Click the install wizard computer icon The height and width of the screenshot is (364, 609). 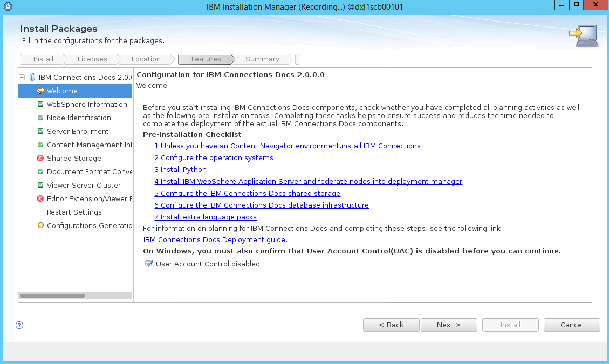click(584, 36)
